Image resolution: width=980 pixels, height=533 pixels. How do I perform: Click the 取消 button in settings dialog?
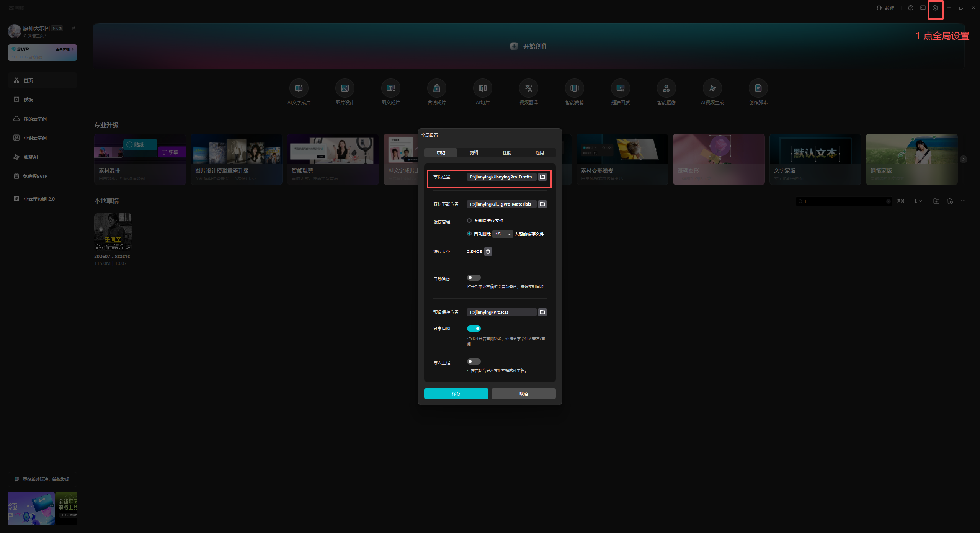click(523, 394)
